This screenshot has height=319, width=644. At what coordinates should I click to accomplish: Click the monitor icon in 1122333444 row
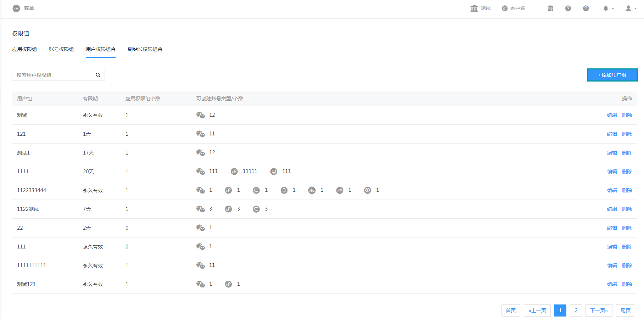click(x=256, y=190)
